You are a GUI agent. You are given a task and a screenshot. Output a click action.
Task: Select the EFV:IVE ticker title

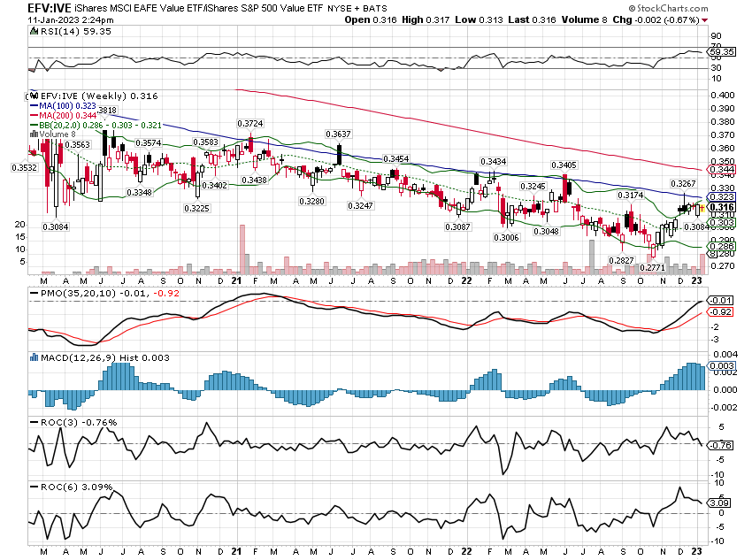(x=50, y=8)
